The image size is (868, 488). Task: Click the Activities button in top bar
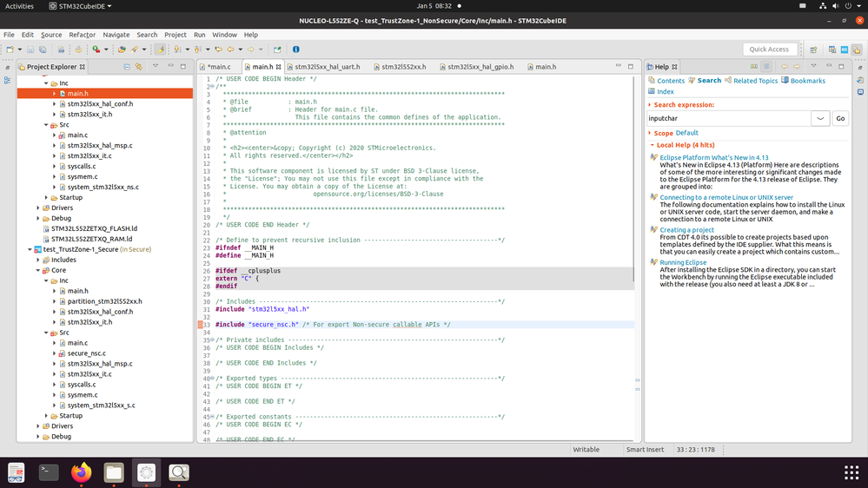pyautogui.click(x=19, y=6)
